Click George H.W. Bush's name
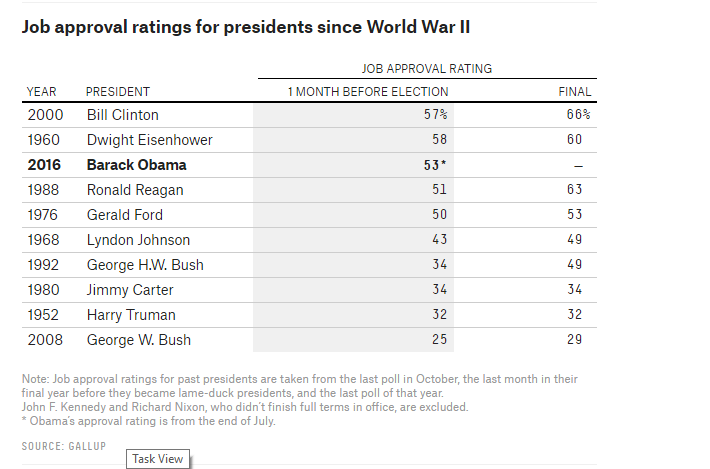The width and height of the screenshot is (710, 469). [x=147, y=265]
